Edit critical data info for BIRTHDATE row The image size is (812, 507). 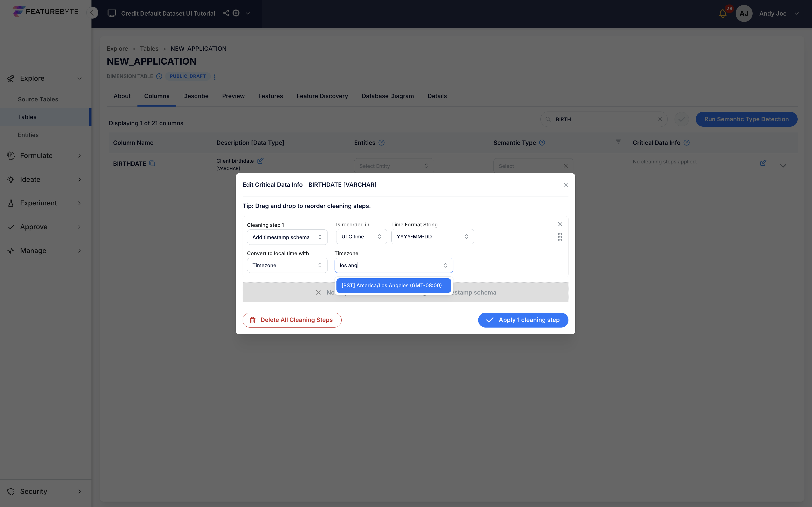(x=763, y=163)
